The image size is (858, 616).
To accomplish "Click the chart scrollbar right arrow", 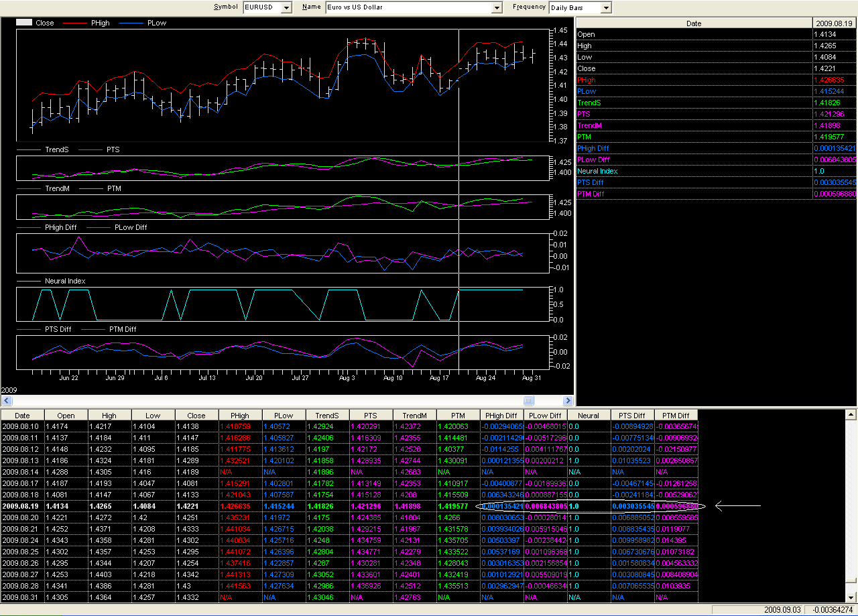I will click(569, 401).
